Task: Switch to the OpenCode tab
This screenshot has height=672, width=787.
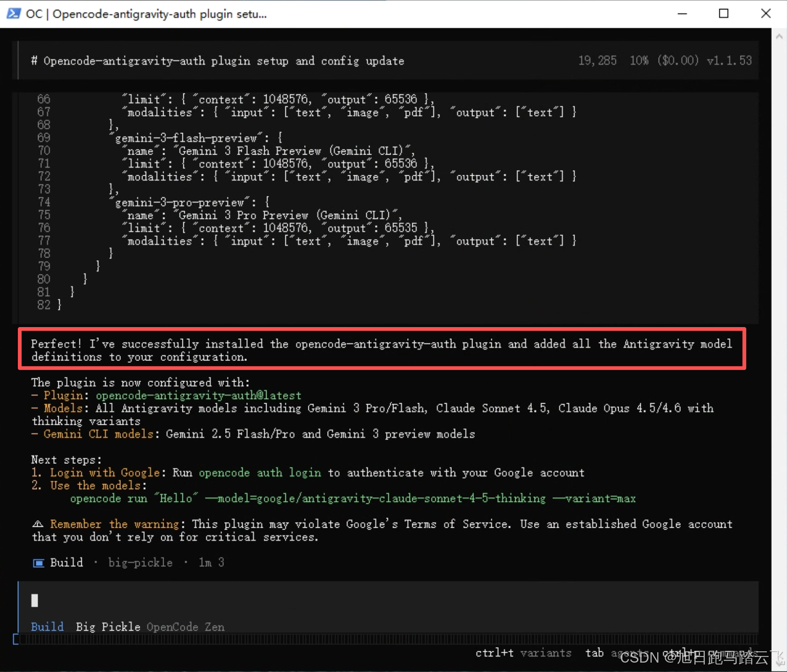Action: (172, 626)
